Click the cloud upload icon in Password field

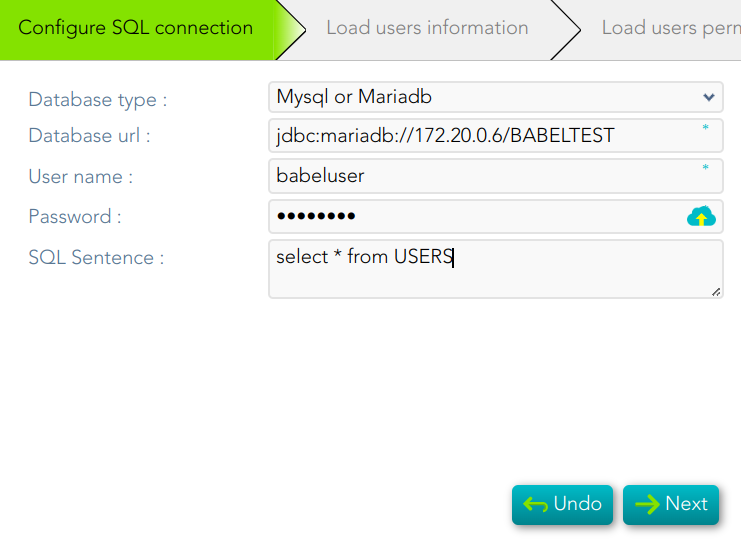coord(701,216)
